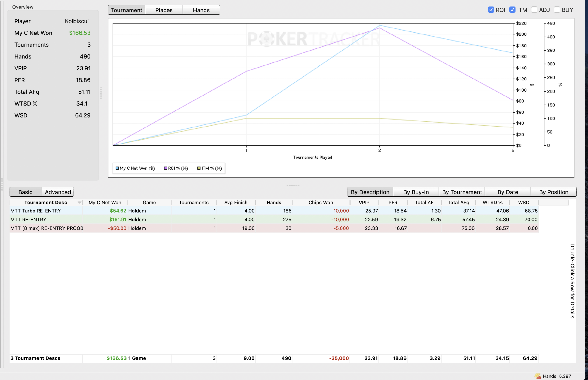Click the hands database icon in status bar

coord(538,376)
